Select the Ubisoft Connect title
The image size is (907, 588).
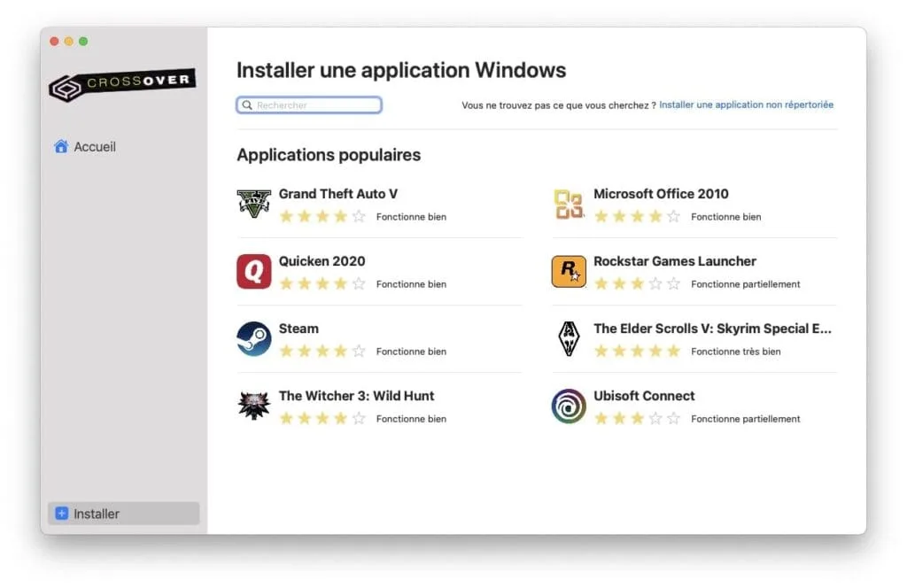pyautogui.click(x=644, y=396)
